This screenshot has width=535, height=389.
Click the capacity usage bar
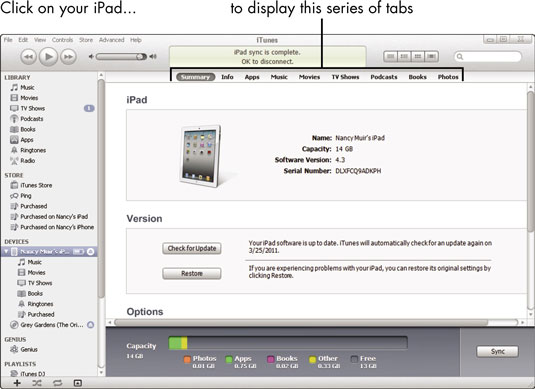(288, 343)
